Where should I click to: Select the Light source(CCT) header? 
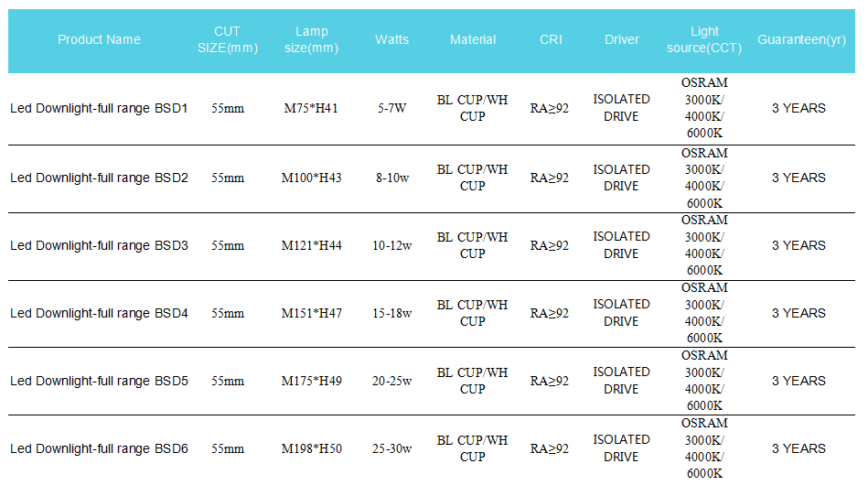pos(704,40)
